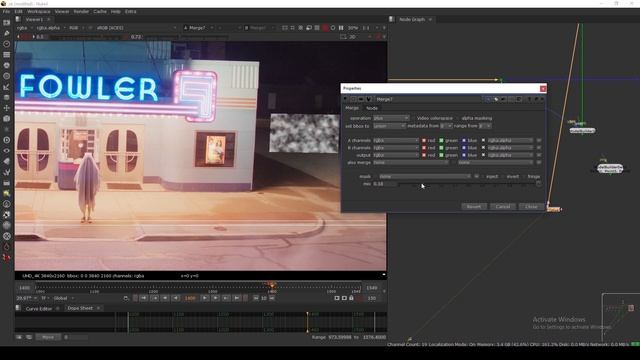Open the metadata from dropdown
The height and width of the screenshot is (360, 640).
point(446,126)
